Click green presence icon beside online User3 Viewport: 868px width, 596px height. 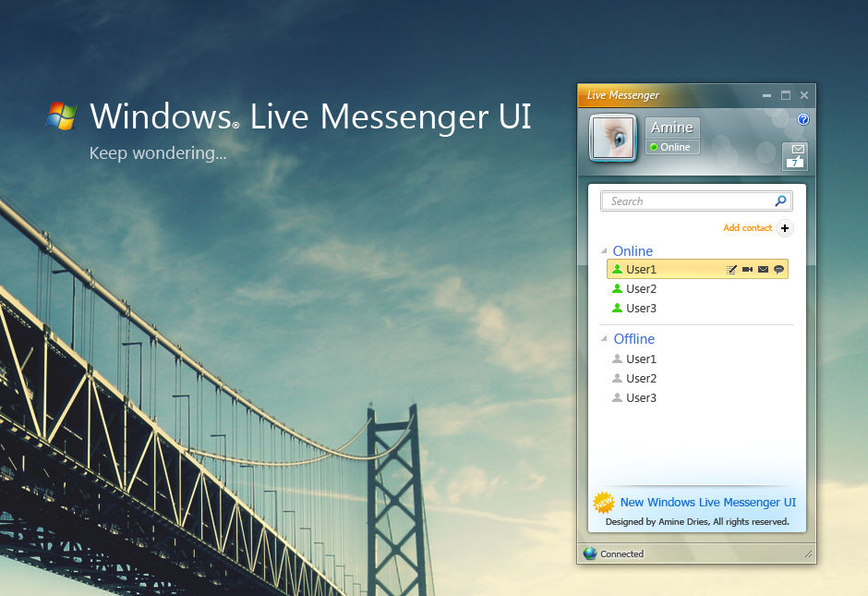617,308
